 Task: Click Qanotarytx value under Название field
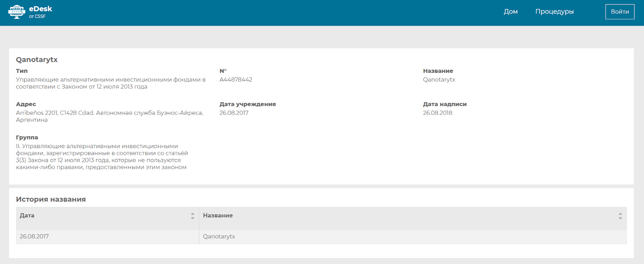pos(439,80)
